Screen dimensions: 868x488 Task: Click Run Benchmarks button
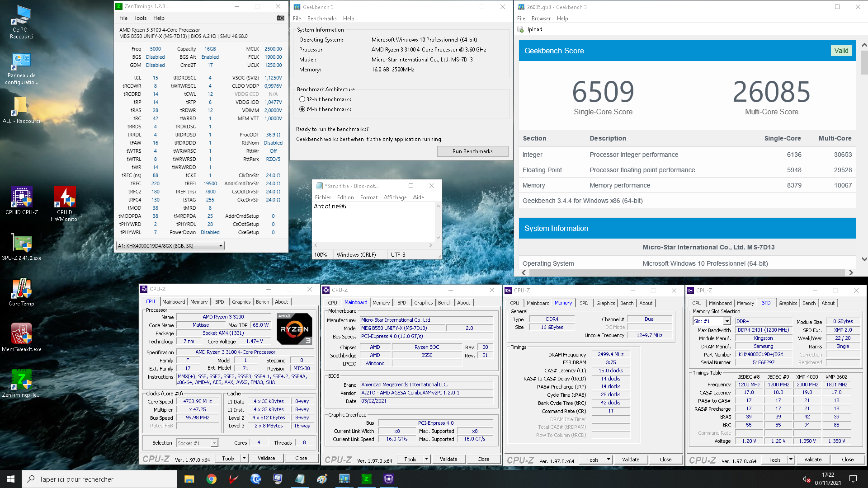(472, 151)
